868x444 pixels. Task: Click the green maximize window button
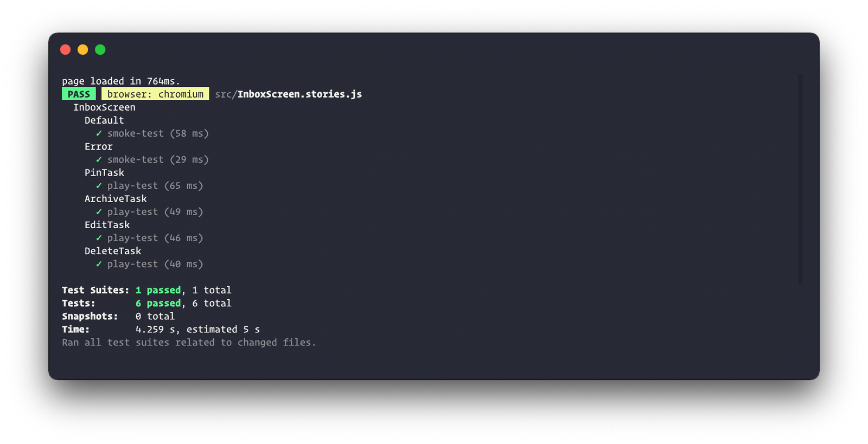[100, 50]
